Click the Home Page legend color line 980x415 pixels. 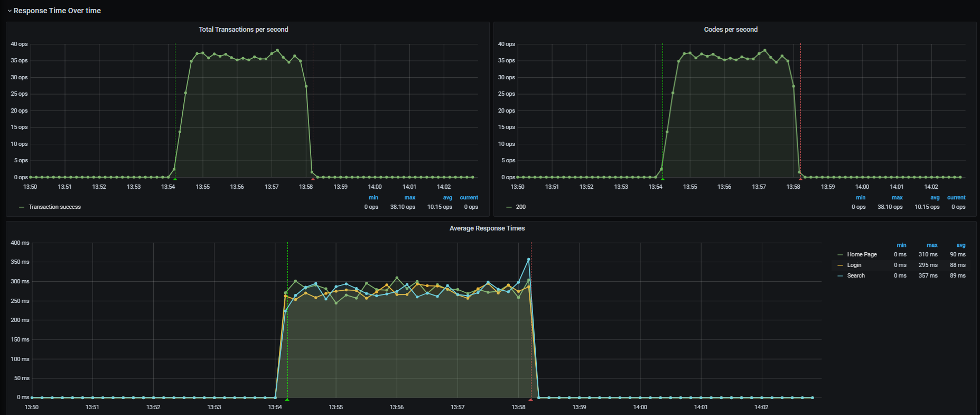pos(841,255)
